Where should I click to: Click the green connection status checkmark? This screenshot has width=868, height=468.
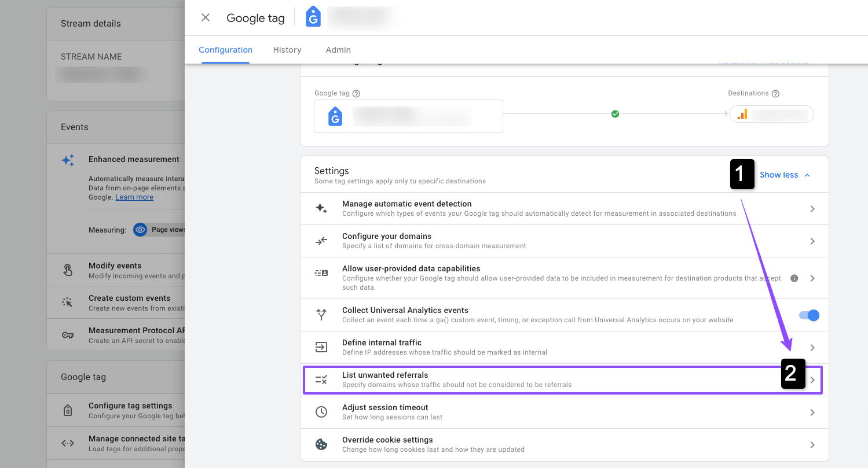click(x=615, y=114)
